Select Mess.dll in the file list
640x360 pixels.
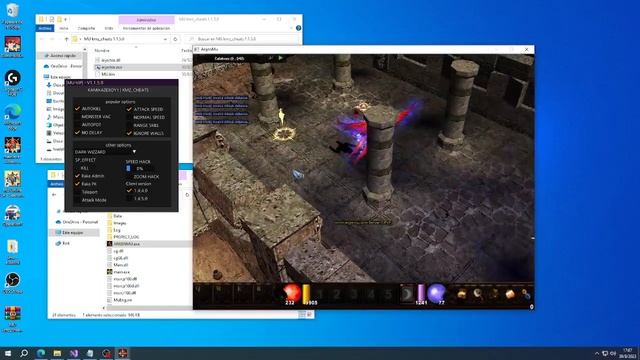tap(118, 265)
